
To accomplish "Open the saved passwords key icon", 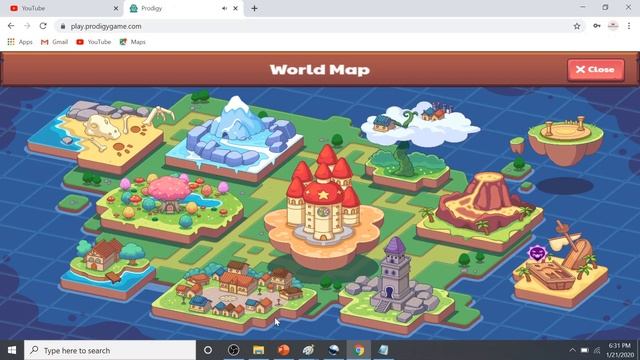I will tap(597, 26).
